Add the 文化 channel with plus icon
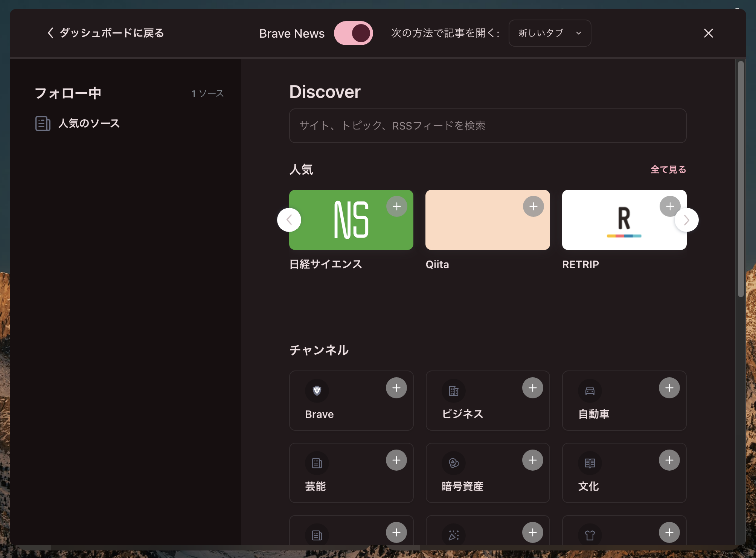Viewport: 756px width, 558px height. (x=669, y=460)
